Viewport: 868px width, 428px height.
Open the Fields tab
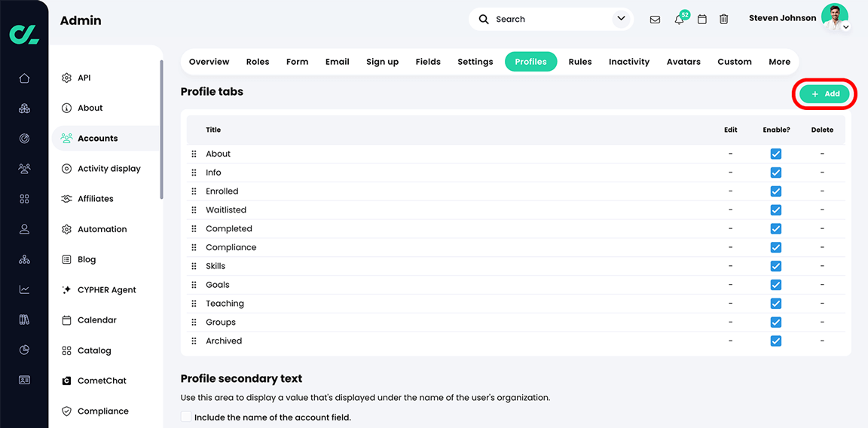tap(428, 62)
